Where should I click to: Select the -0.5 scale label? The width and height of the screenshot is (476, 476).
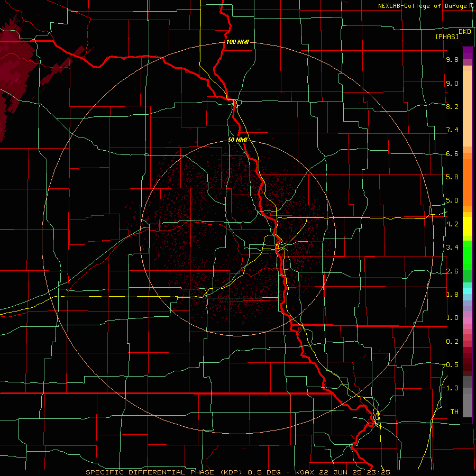pyautogui.click(x=451, y=364)
